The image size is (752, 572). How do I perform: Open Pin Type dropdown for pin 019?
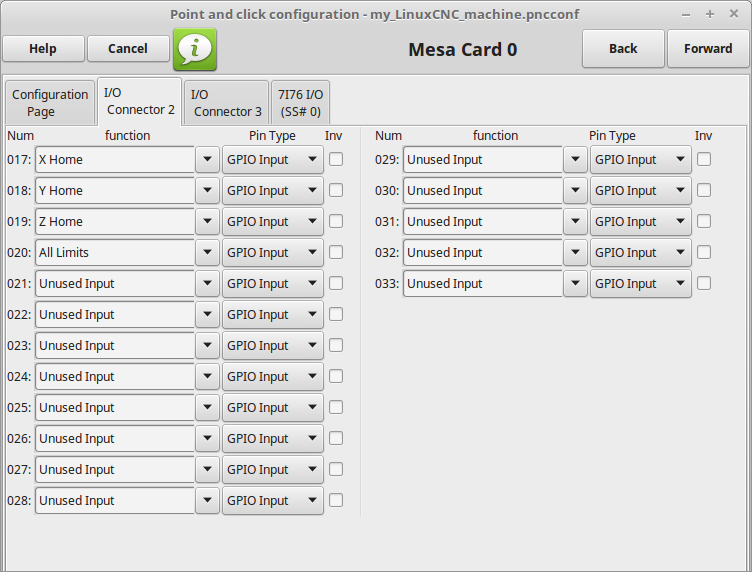coord(273,221)
